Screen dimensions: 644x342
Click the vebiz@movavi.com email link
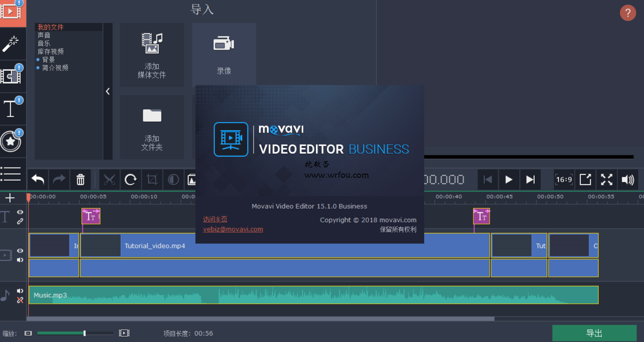pos(233,229)
